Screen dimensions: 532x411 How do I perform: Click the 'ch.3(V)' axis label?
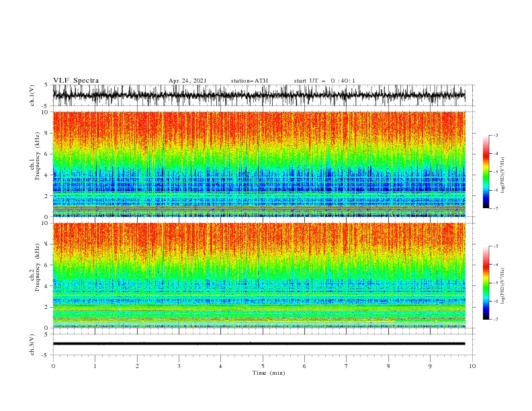32,345
